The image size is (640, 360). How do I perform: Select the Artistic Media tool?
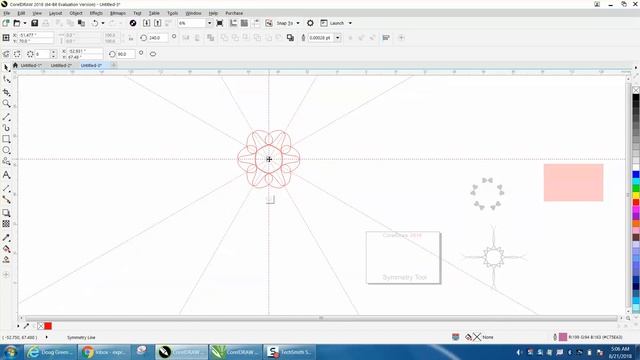coord(6,128)
